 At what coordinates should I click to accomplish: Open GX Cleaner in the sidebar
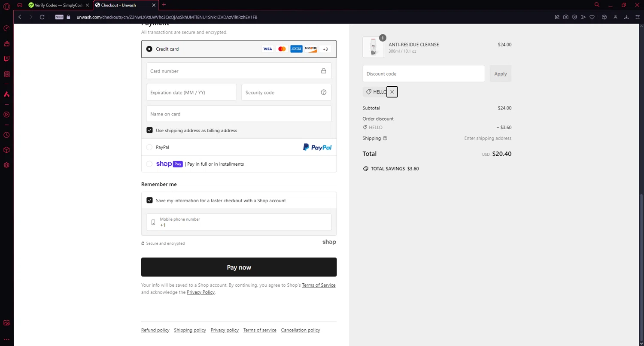[x=6, y=44]
